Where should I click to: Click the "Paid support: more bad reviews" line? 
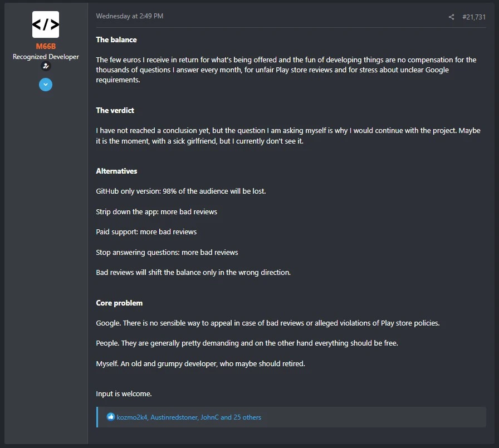pyautogui.click(x=146, y=232)
